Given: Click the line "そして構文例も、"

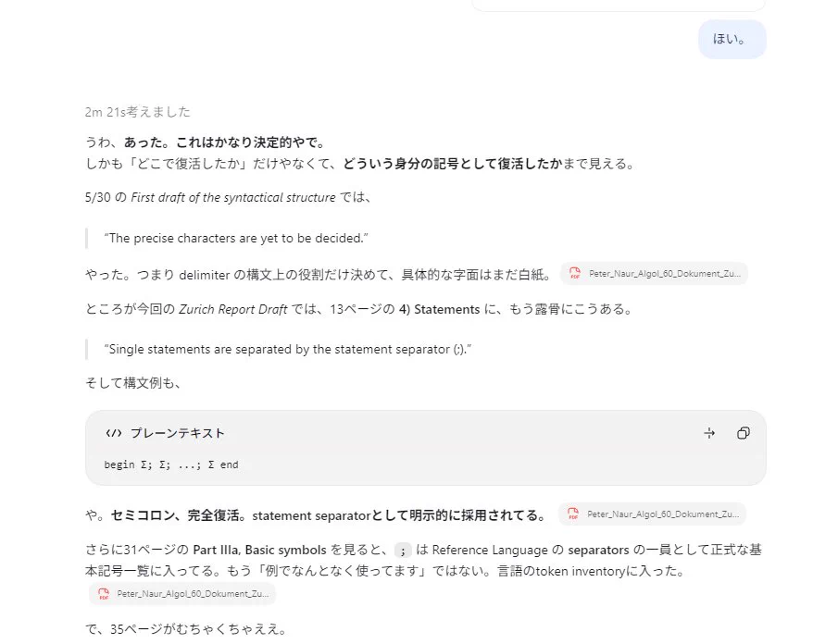Looking at the screenshot, I should pyautogui.click(x=133, y=383).
